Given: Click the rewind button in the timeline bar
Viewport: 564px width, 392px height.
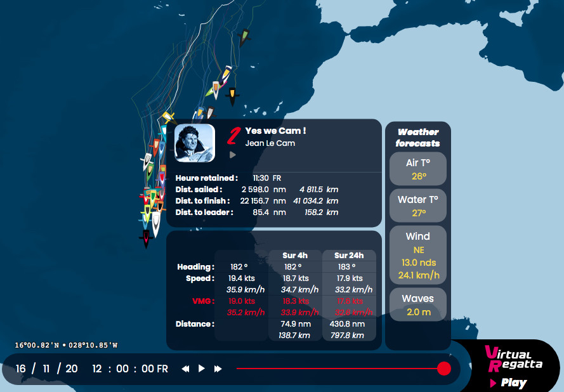Looking at the screenshot, I should pos(185,369).
